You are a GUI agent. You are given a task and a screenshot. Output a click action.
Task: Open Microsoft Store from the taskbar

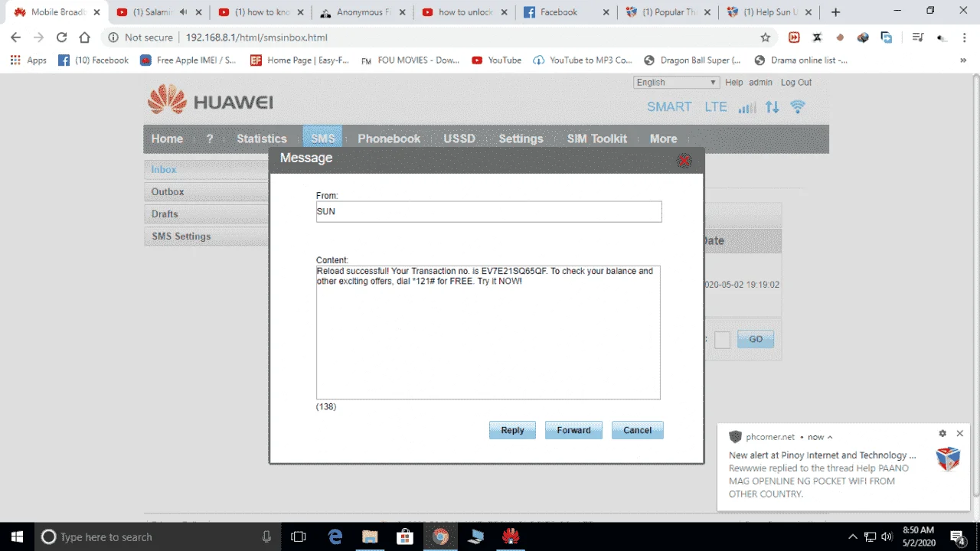tap(405, 536)
